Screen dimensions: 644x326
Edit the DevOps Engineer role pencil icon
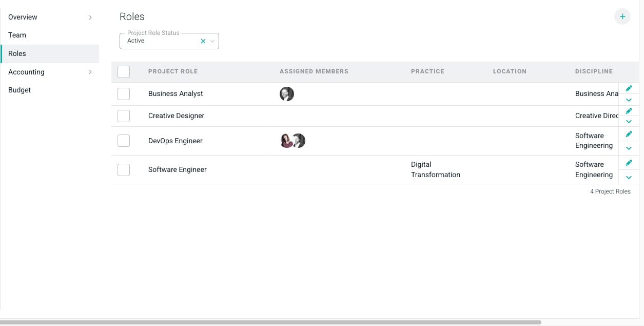[629, 134]
